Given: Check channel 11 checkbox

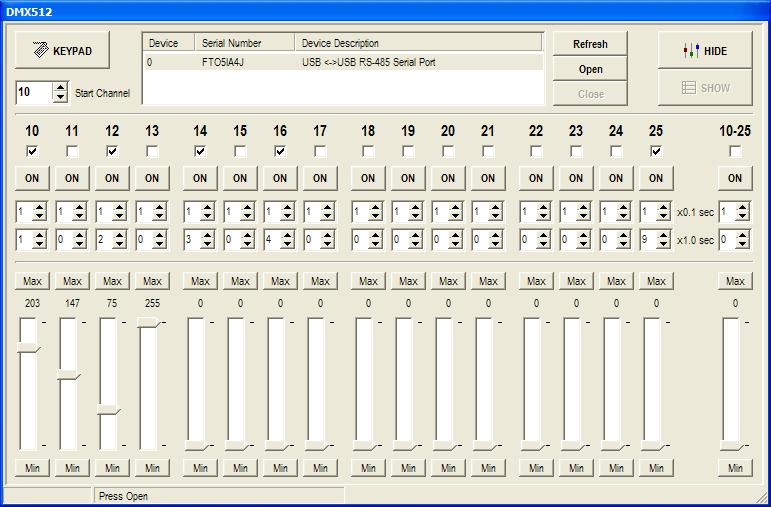Looking at the screenshot, I should (x=72, y=151).
